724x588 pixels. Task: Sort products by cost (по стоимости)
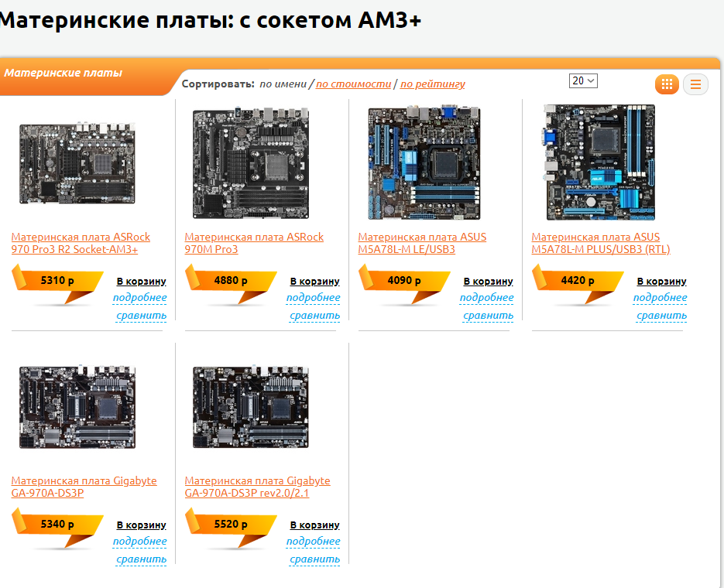click(x=353, y=84)
